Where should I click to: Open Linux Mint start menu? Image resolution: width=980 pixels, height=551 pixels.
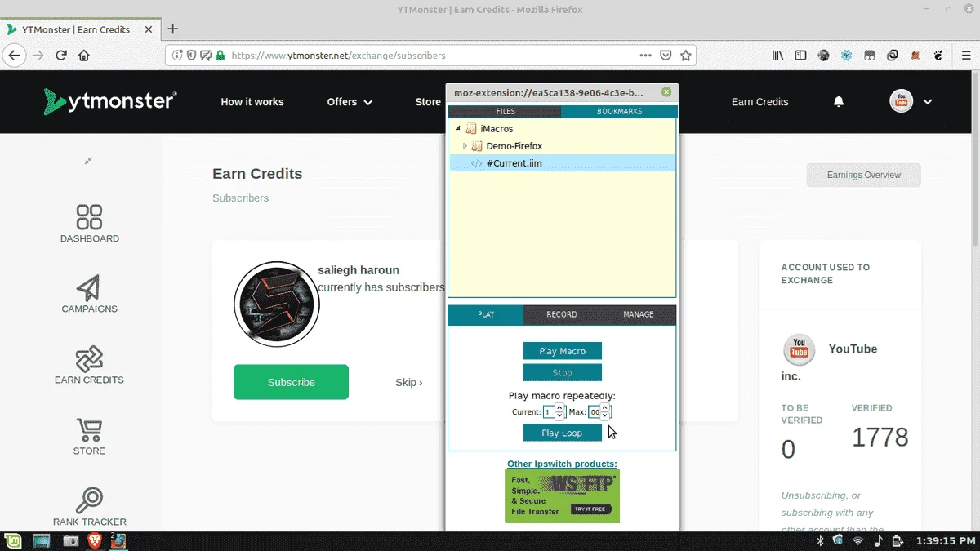click(x=12, y=541)
